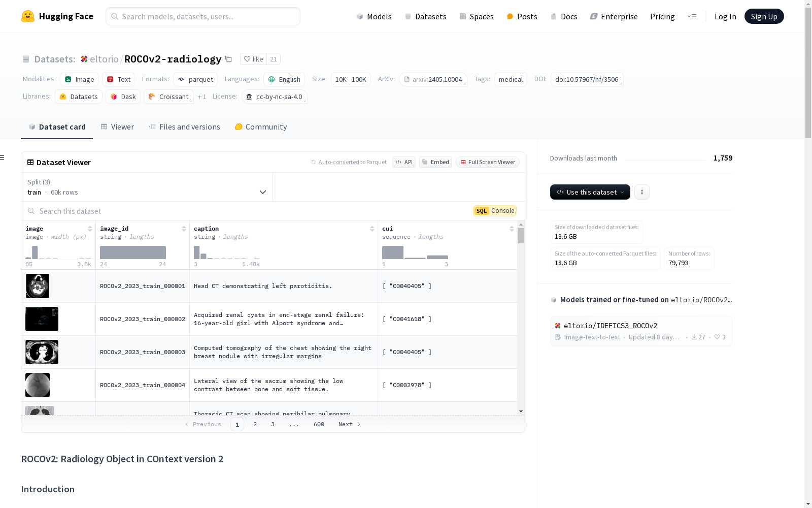
Task: Open the API button in Dataset Viewer
Action: pyautogui.click(x=404, y=162)
